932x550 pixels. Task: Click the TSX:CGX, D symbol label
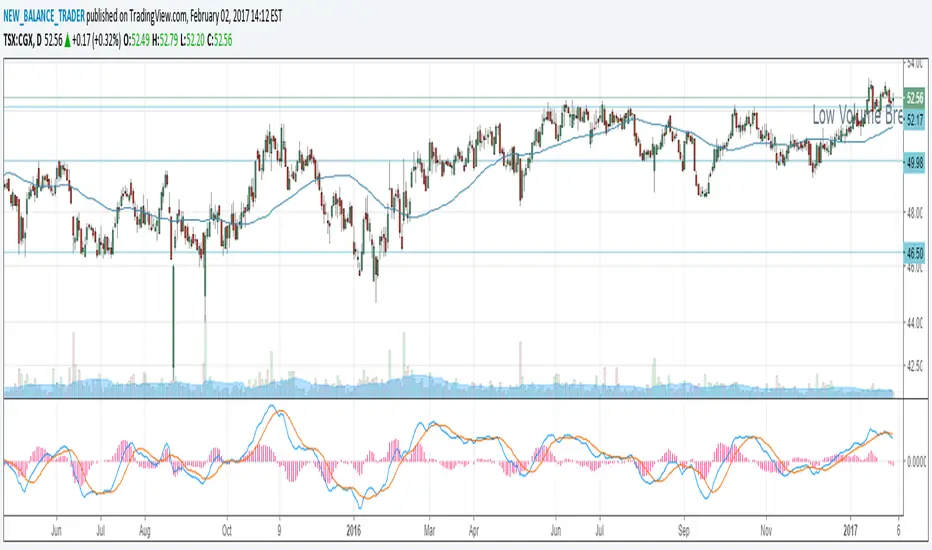click(x=23, y=40)
